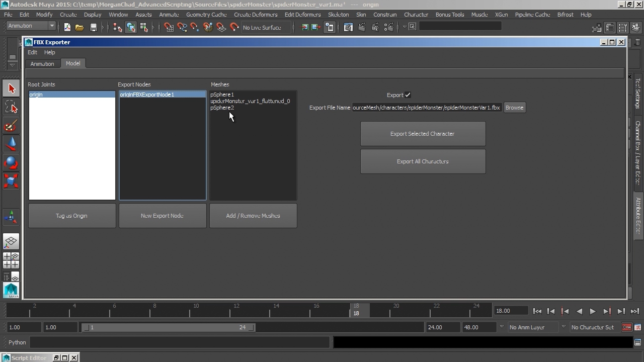Select the Rotate tool sphere icon
The width and height of the screenshot is (644, 362).
[11, 163]
